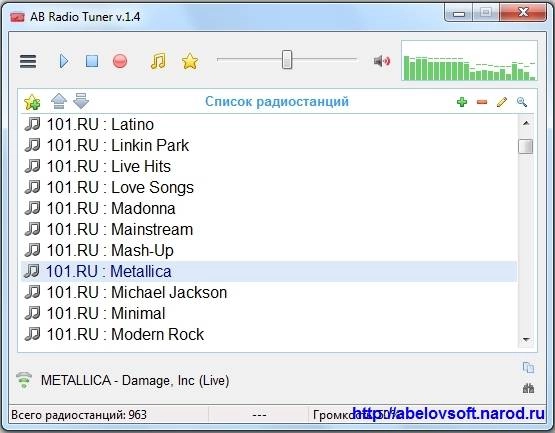This screenshot has width=555, height=433.
Task: Select station 101.RU : Mash-Up
Action: coord(269,250)
